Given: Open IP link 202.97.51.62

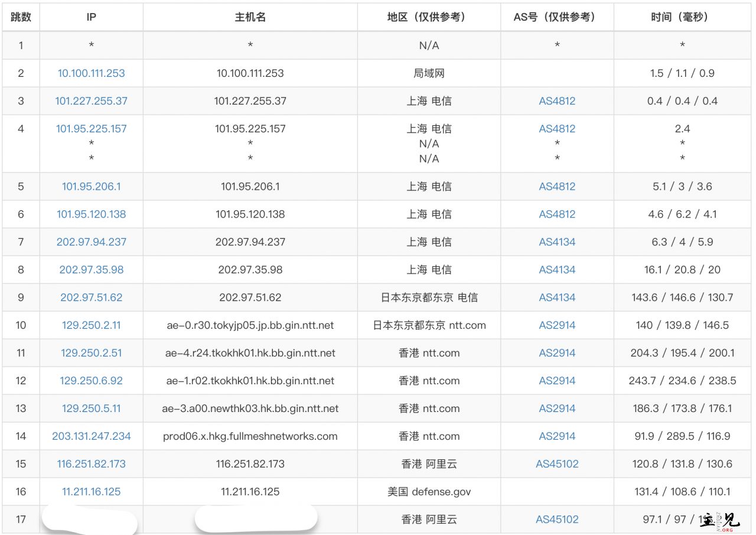Looking at the screenshot, I should [92, 297].
